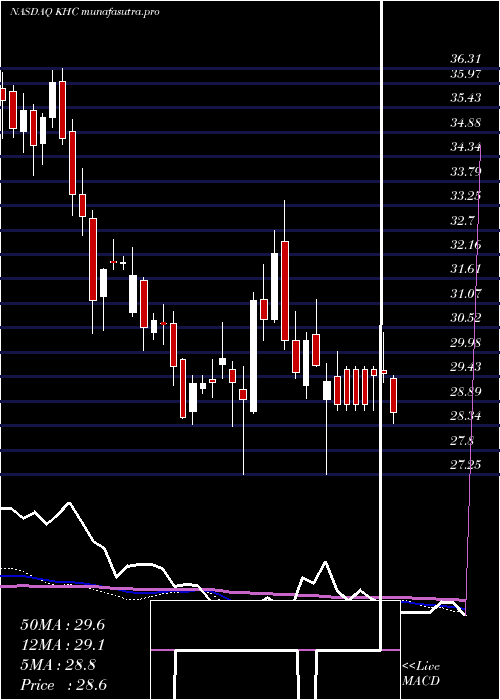The height and width of the screenshot is (700, 500).
Task: Click the 36.31 price axis label
Action: (x=466, y=59)
